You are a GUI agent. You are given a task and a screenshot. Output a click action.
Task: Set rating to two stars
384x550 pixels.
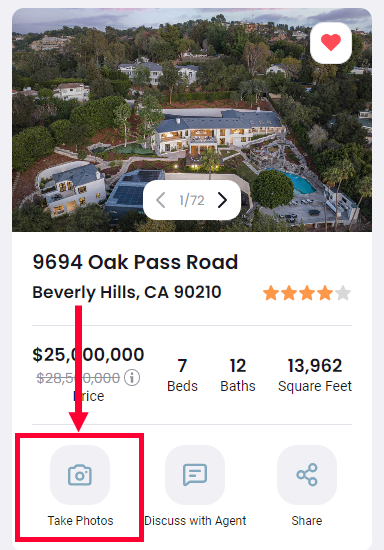click(289, 293)
